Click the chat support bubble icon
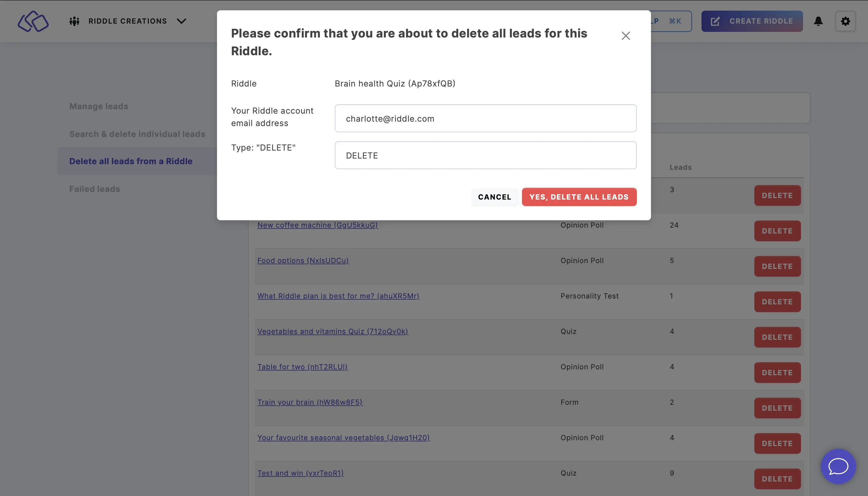The height and width of the screenshot is (496, 868). tap(838, 467)
